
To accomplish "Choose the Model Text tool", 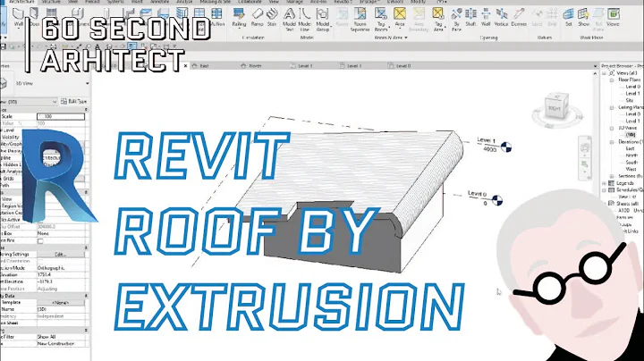I will tap(289, 20).
